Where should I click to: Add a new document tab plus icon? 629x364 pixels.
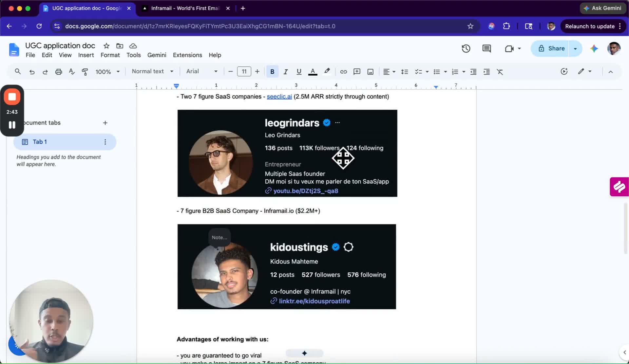tap(105, 123)
